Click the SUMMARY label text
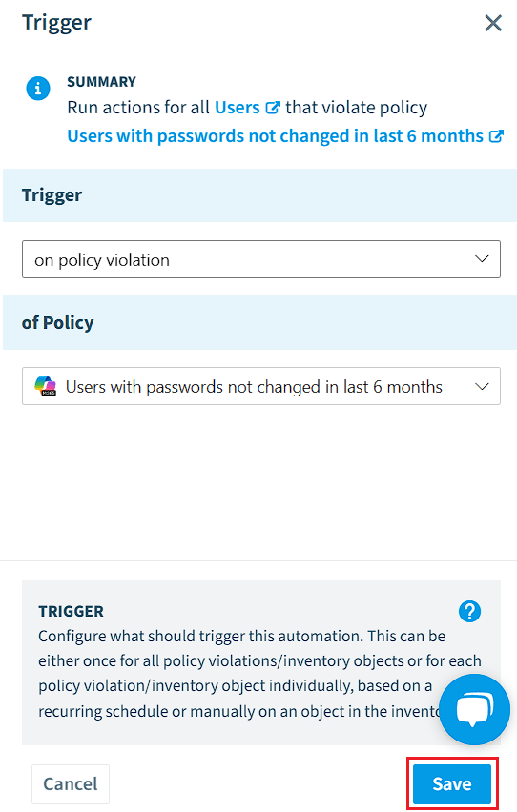This screenshot has width=517, height=812. pos(102,82)
